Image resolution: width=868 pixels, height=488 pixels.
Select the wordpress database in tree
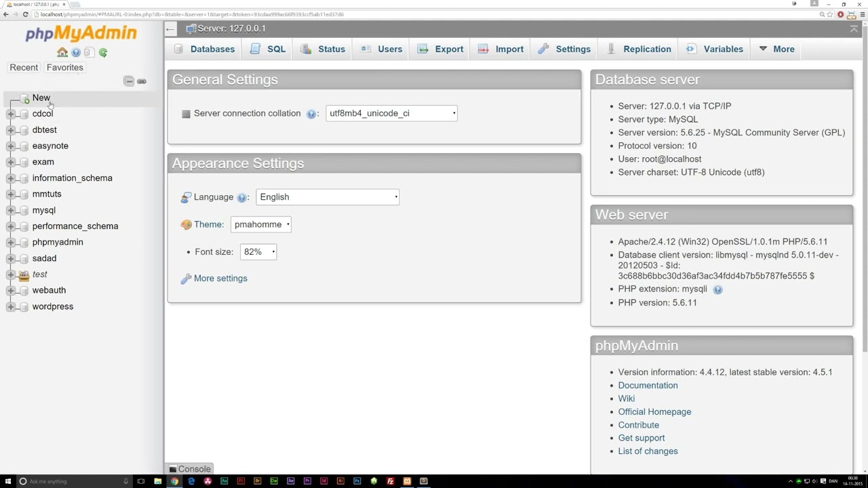tap(52, 306)
